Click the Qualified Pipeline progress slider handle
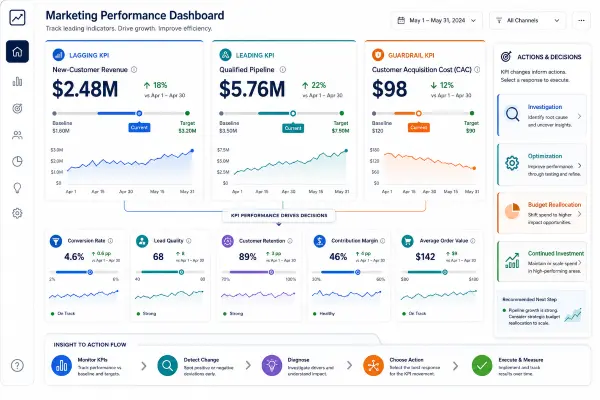This screenshot has height=400, width=600. click(x=293, y=113)
